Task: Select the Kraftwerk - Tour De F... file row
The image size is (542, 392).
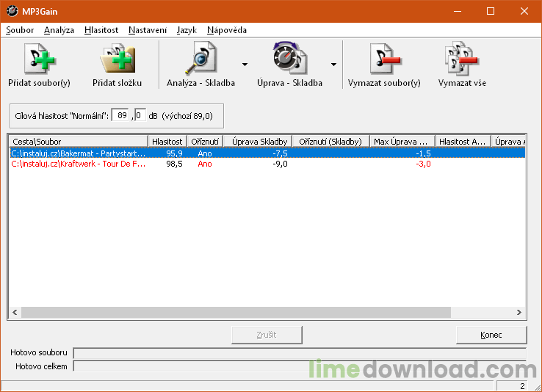Action: (x=79, y=164)
